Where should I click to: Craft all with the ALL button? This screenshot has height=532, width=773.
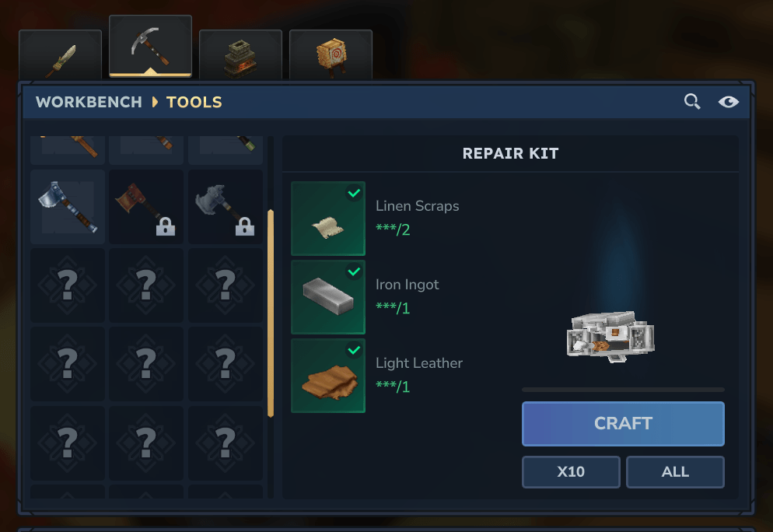675,472
